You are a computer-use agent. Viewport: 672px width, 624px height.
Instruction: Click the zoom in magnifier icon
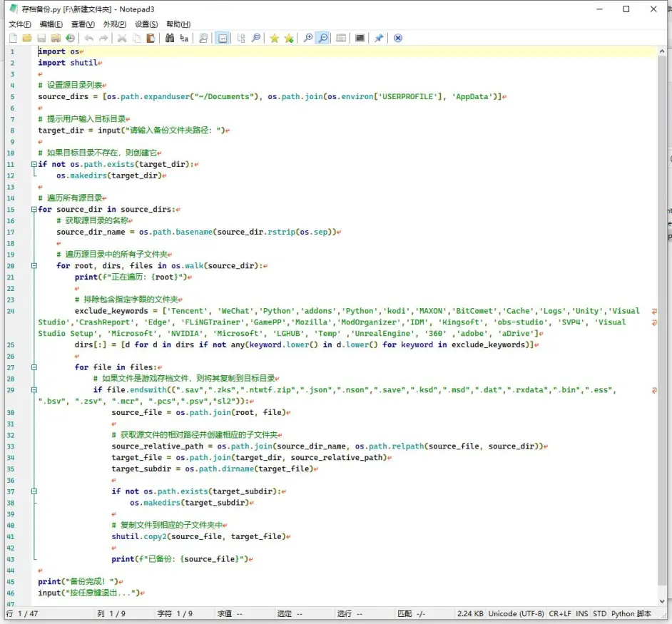(308, 38)
